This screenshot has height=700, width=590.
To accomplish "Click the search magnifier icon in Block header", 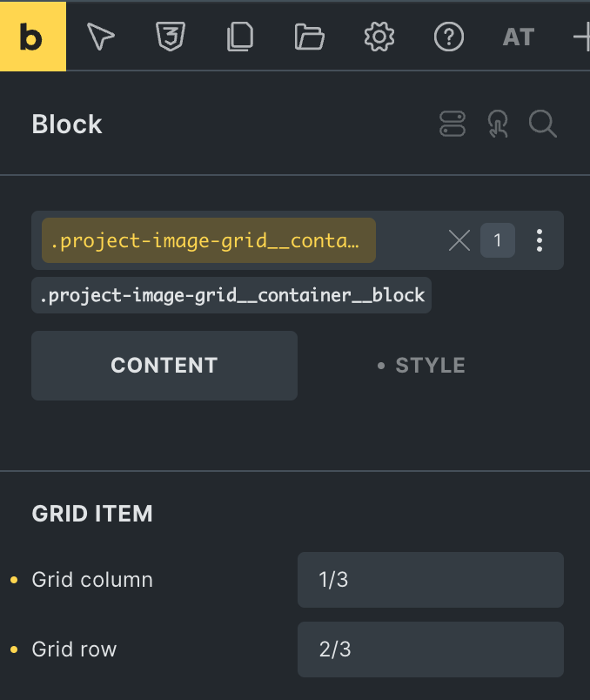I will coord(543,124).
